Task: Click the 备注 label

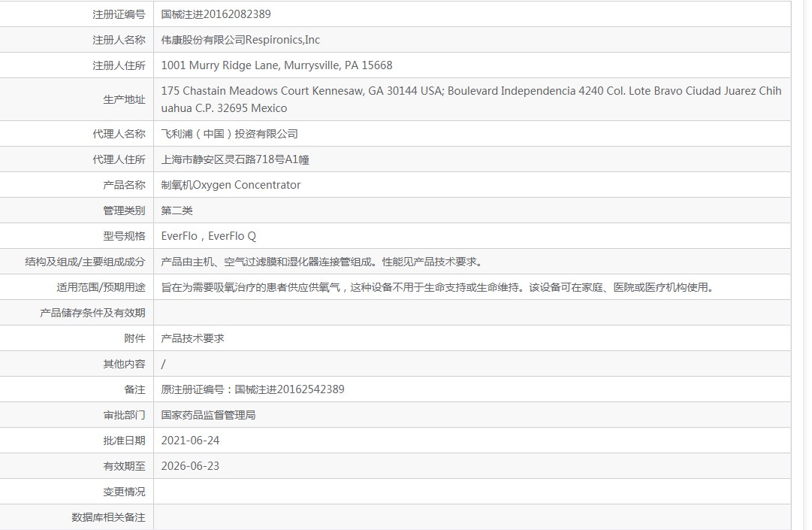Action: pyautogui.click(x=134, y=389)
